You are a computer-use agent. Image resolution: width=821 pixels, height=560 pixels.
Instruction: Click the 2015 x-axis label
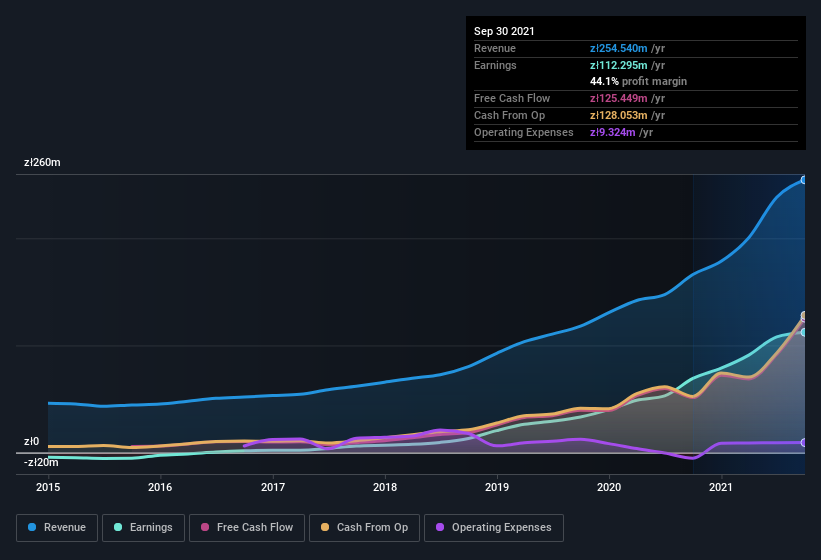(x=48, y=487)
